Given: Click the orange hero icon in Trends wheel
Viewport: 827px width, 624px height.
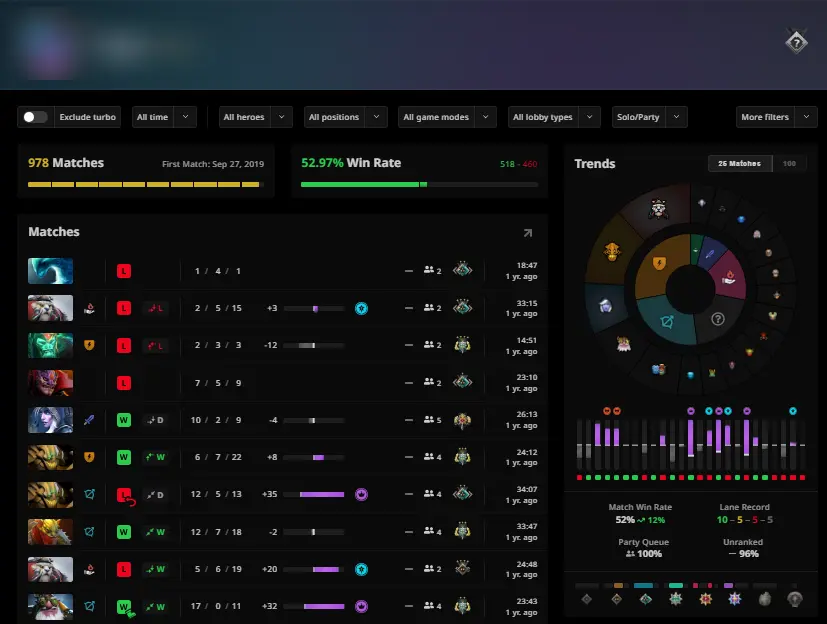Looking at the screenshot, I should 612,252.
